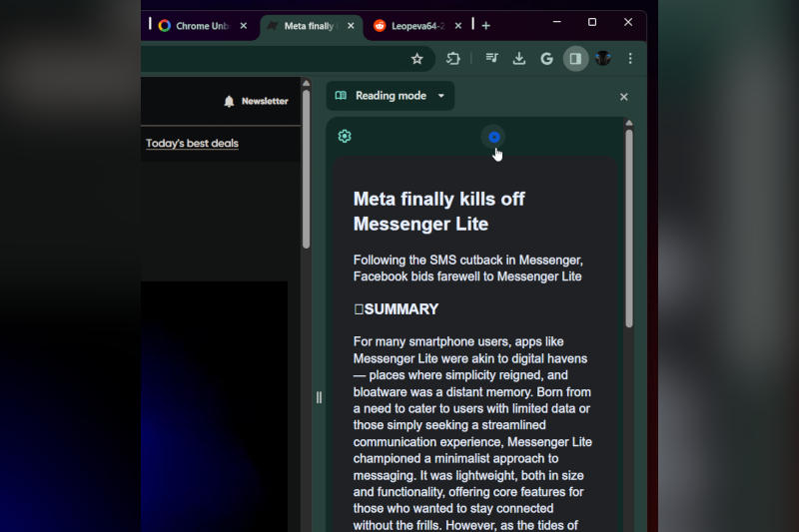The height and width of the screenshot is (532, 799).
Task: Click the Newsletter bell link
Action: (256, 101)
